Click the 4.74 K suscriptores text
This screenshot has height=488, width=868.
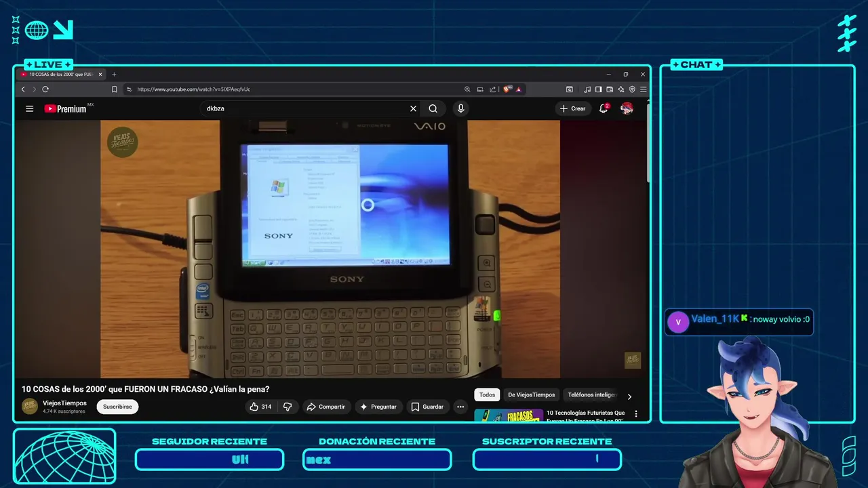(x=64, y=411)
